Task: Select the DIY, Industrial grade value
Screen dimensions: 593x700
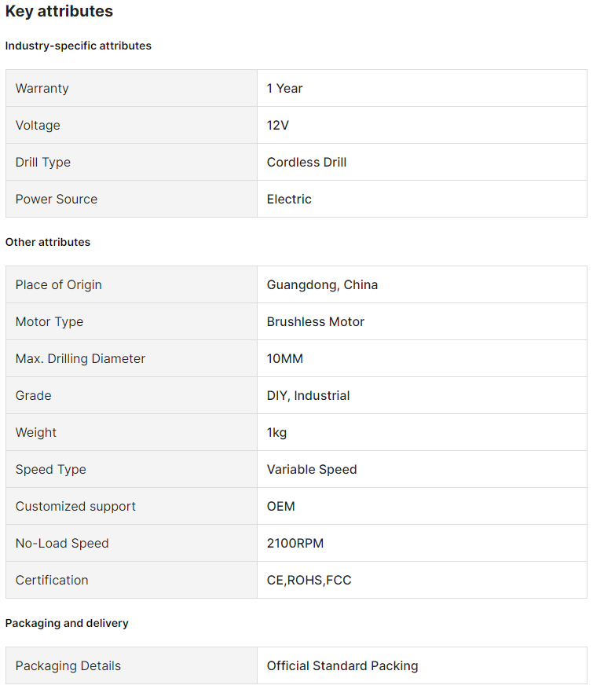Action: (x=308, y=395)
